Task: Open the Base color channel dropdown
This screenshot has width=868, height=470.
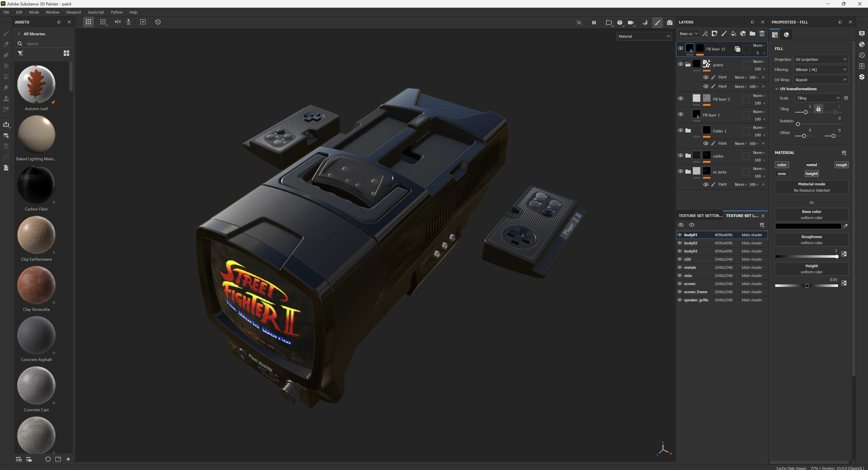Action: [x=688, y=33]
